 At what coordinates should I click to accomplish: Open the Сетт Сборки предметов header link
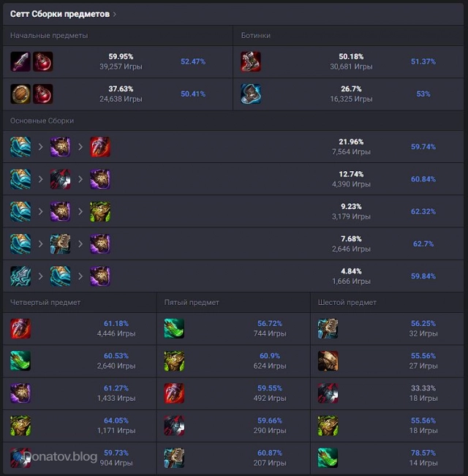[59, 14]
